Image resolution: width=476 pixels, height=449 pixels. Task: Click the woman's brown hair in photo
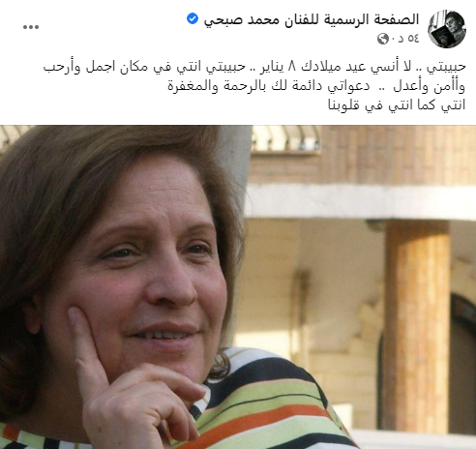click(65, 181)
